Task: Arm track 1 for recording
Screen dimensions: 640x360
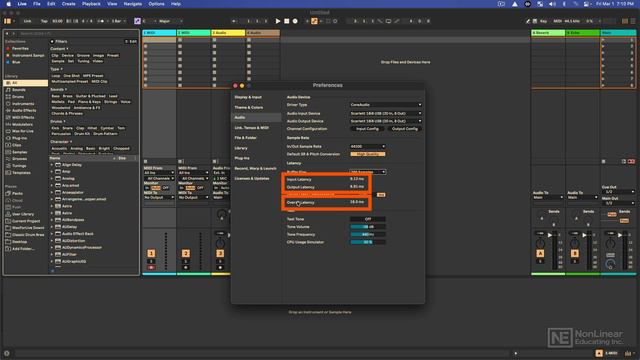Action: [151, 268]
